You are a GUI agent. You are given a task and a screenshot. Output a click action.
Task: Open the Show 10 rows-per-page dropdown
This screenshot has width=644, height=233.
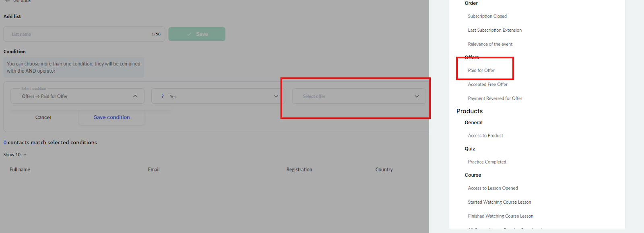pyautogui.click(x=15, y=155)
